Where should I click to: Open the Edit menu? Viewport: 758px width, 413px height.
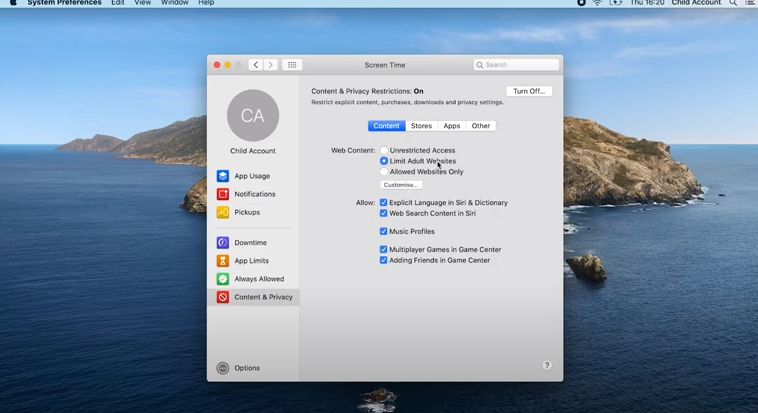[117, 2]
